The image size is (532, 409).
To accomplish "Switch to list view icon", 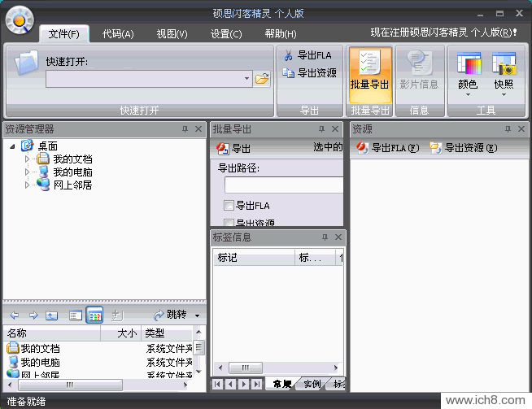I will tap(76, 315).
